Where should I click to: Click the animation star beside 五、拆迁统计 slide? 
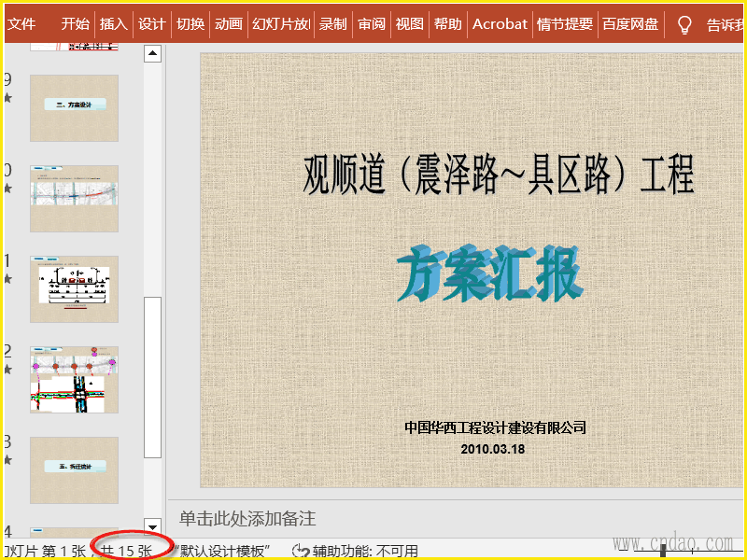pos(7,459)
